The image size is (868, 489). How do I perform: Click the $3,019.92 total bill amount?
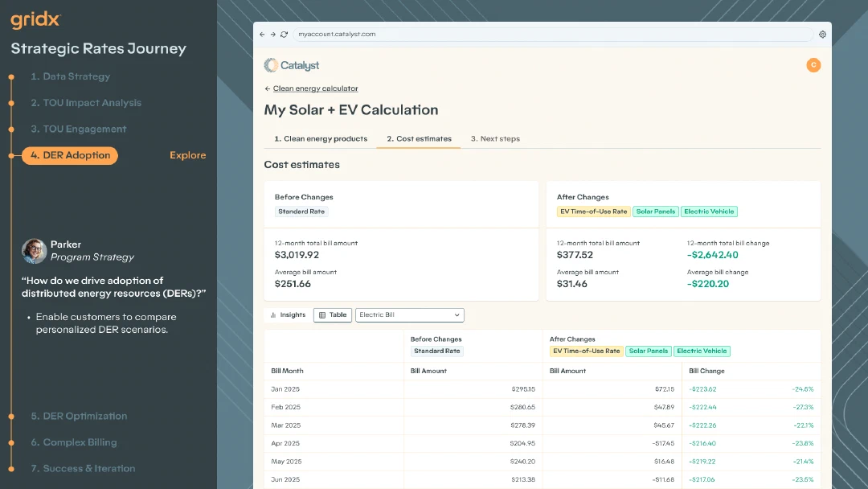pyautogui.click(x=297, y=255)
